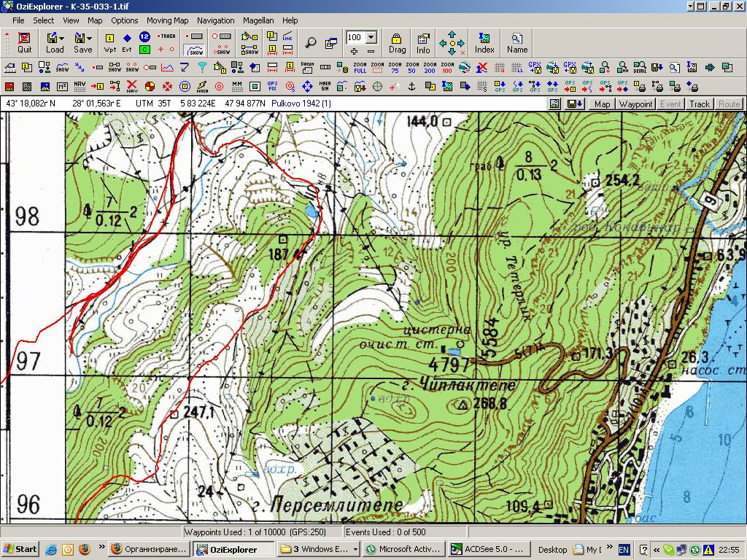Screen dimensions: 747x560
Task: Click the red X NAV cancel icon
Action: coord(132,87)
